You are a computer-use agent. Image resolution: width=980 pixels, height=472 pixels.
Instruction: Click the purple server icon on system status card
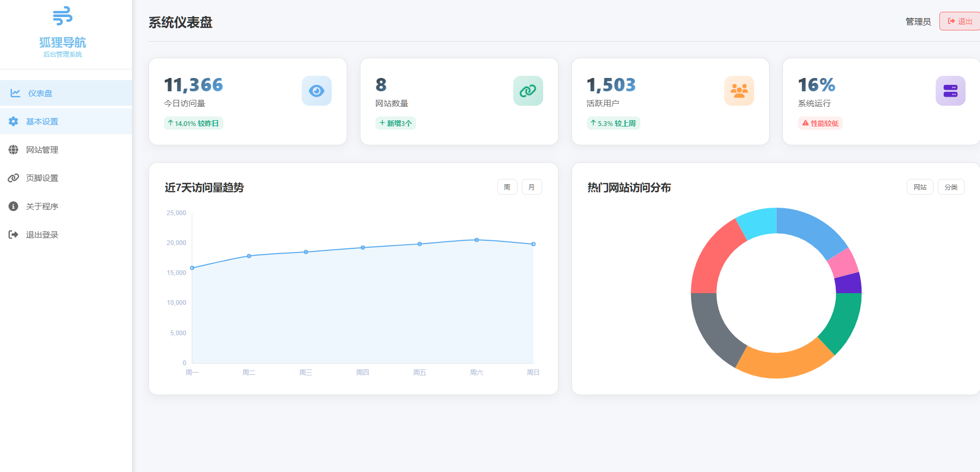pos(950,91)
